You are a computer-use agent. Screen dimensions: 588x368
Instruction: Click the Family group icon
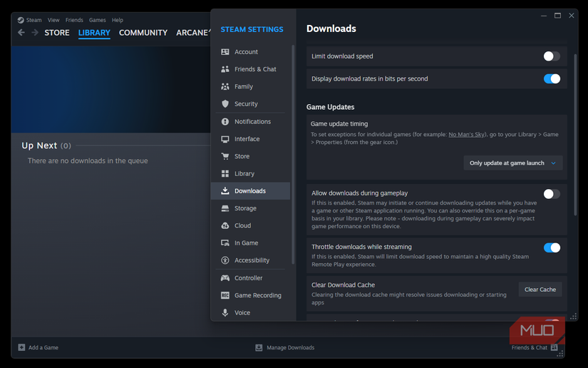[225, 86]
